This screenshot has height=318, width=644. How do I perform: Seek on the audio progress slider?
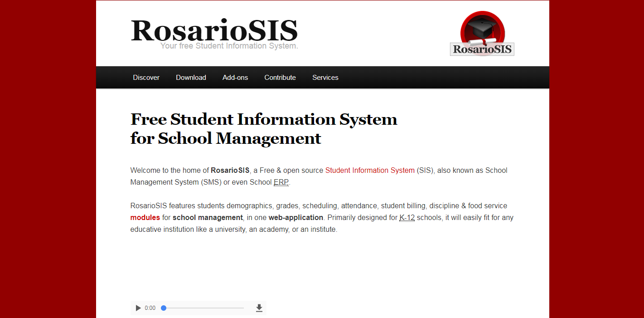[x=203, y=308]
